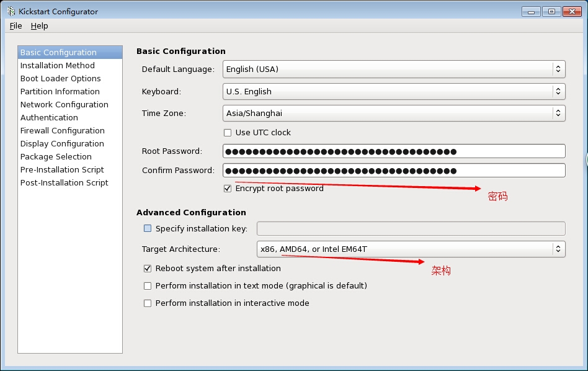This screenshot has height=371, width=588.
Task: Select Firewall Configuration entry
Action: [x=70, y=130]
